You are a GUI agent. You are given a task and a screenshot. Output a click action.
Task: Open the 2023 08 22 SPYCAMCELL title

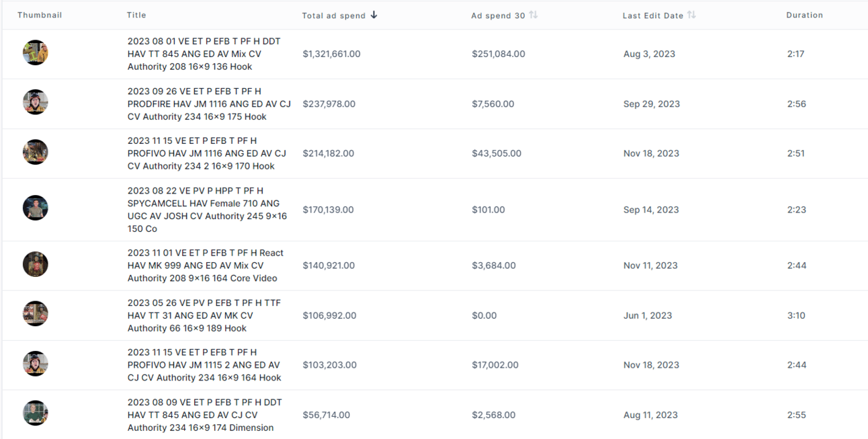pos(207,210)
